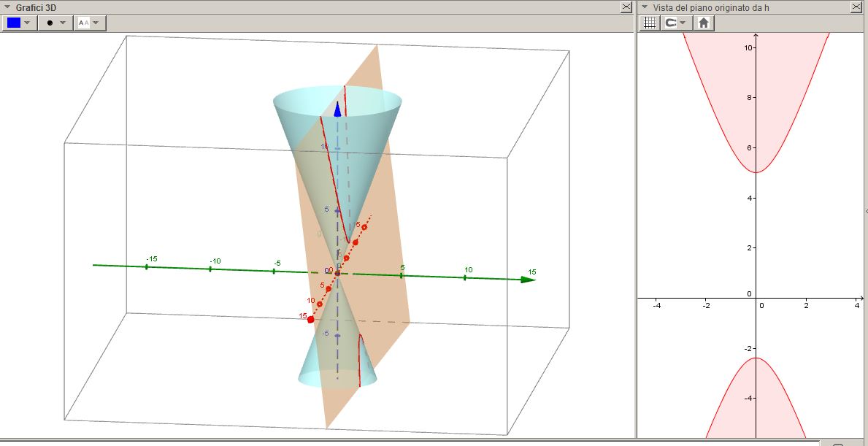The width and height of the screenshot is (868, 446).
Task: Select the origin point in 3D view
Action: [x=337, y=273]
